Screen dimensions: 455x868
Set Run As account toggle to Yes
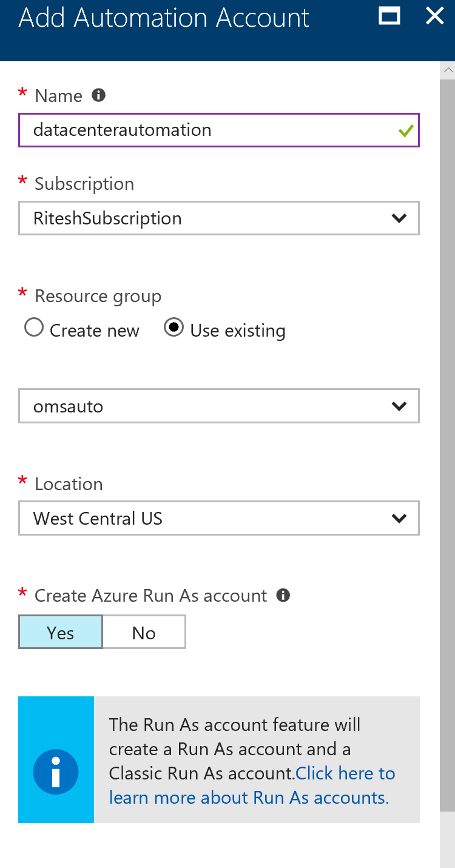[x=61, y=633]
